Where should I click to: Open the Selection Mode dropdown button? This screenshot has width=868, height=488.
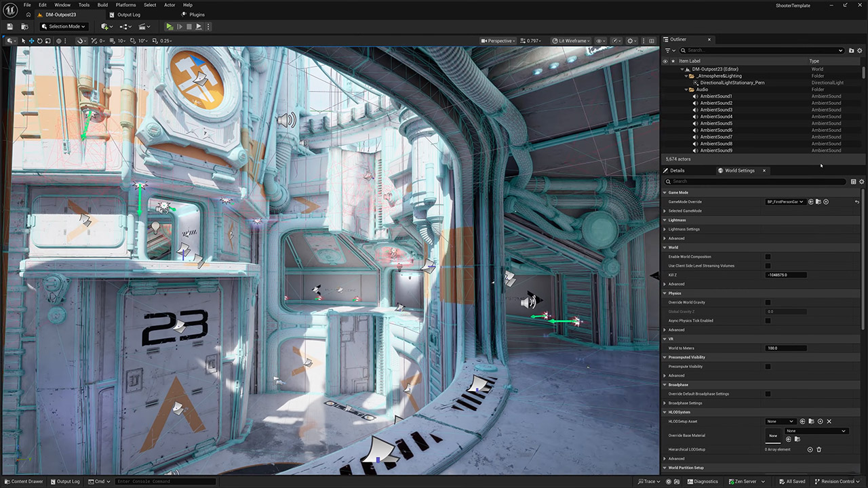click(63, 26)
